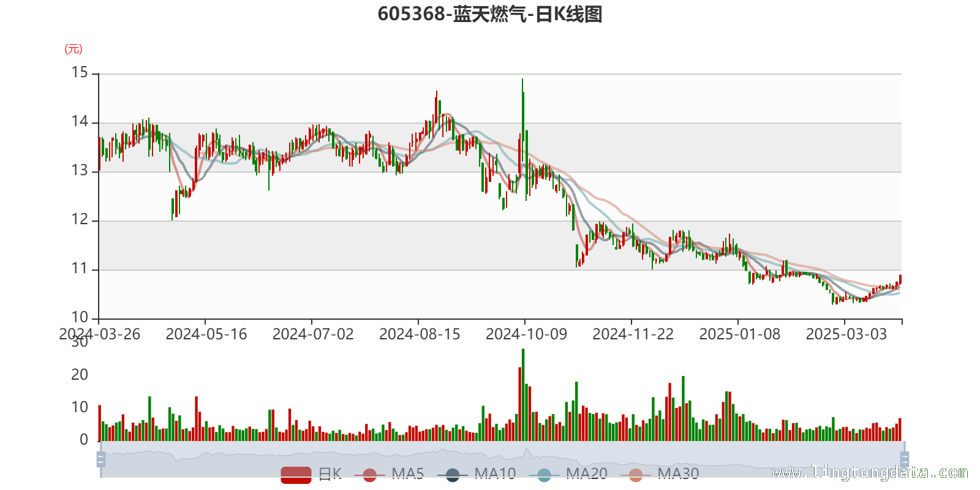Click the data zoom range bar below the volume chart
Viewport: 980px width, 490px height.
coord(502,459)
